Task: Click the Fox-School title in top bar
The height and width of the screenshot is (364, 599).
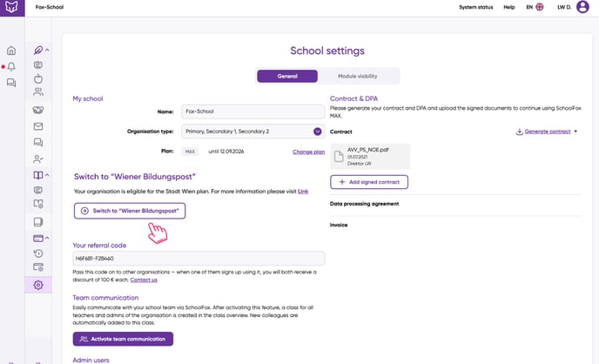Action: 50,7
